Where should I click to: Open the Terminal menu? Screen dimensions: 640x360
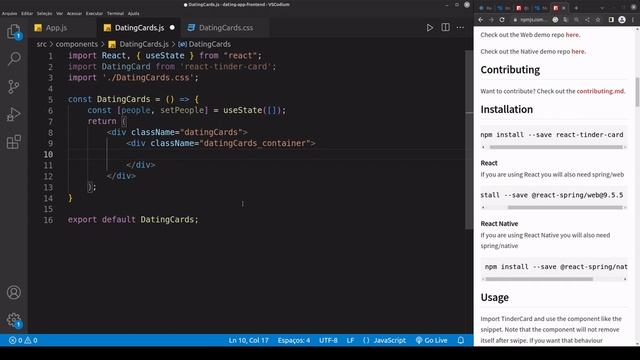coord(115,13)
